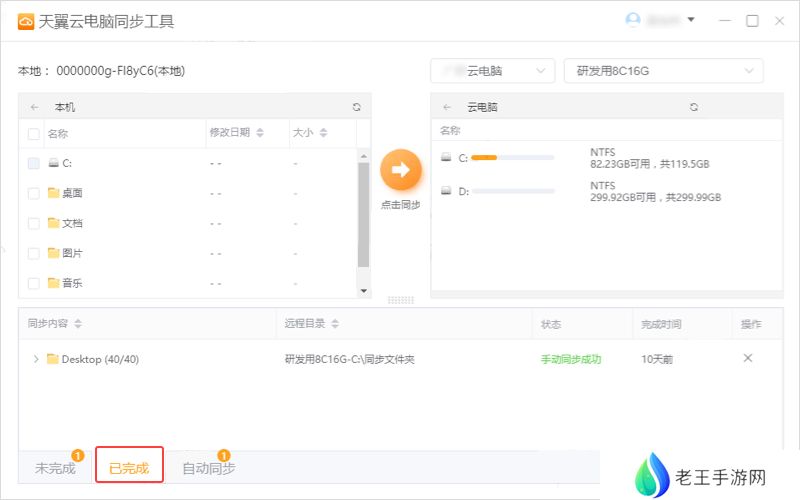Screen dimensions: 800x500
Task: Click the scrollbar up arrow
Action: point(364,156)
